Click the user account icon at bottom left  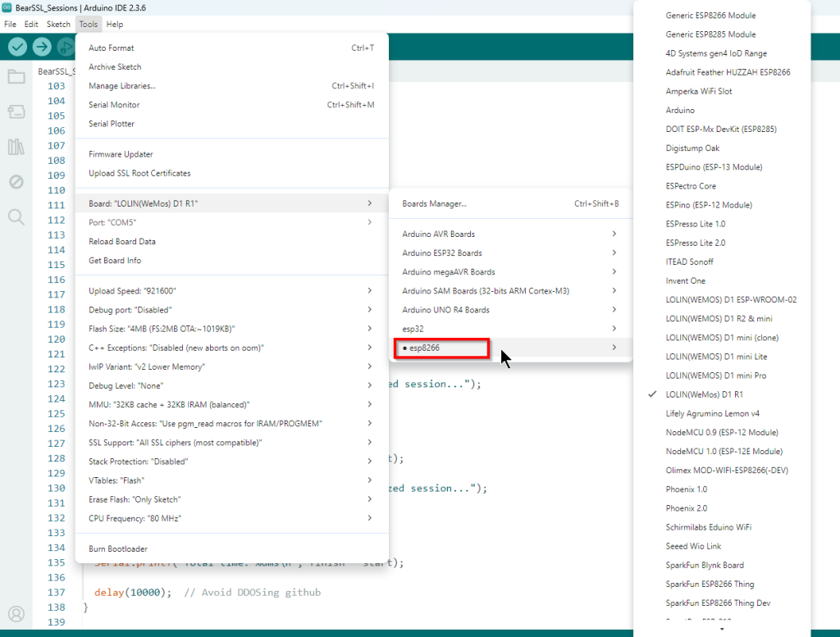(x=16, y=613)
